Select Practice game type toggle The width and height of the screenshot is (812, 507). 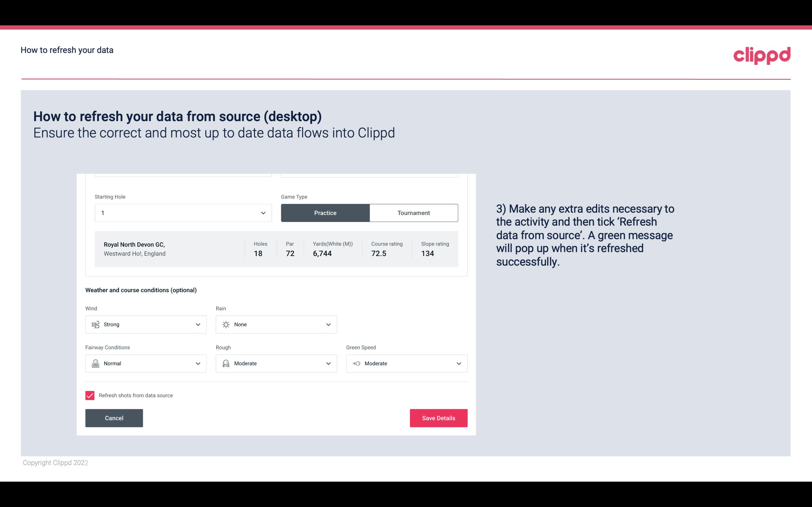[x=325, y=213]
